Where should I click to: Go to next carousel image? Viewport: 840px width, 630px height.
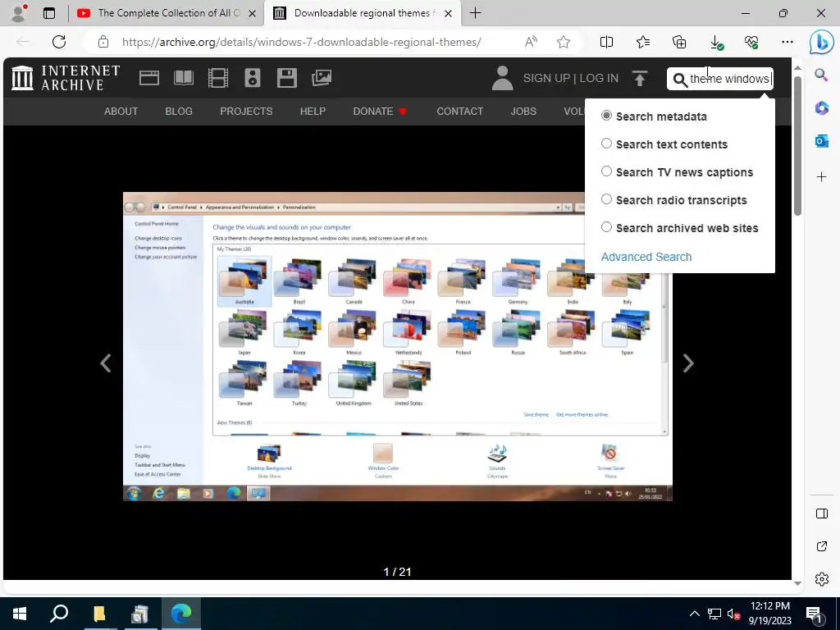[688, 363]
